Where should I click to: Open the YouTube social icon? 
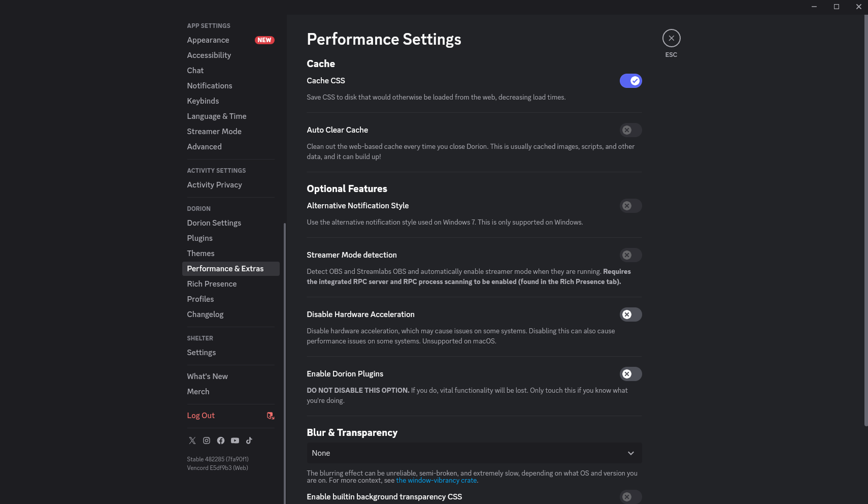coord(235,440)
